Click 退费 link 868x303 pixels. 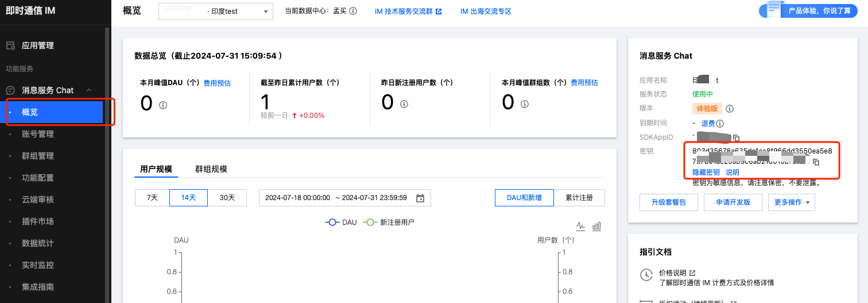[x=708, y=124]
